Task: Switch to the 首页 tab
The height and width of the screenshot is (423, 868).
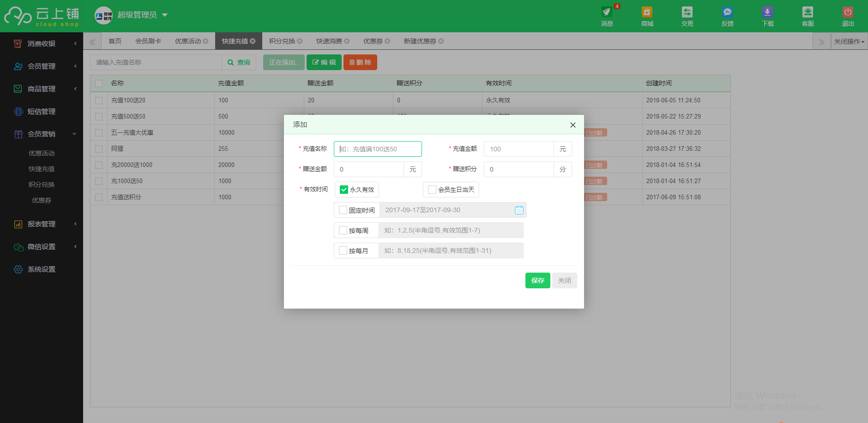Action: 115,41
